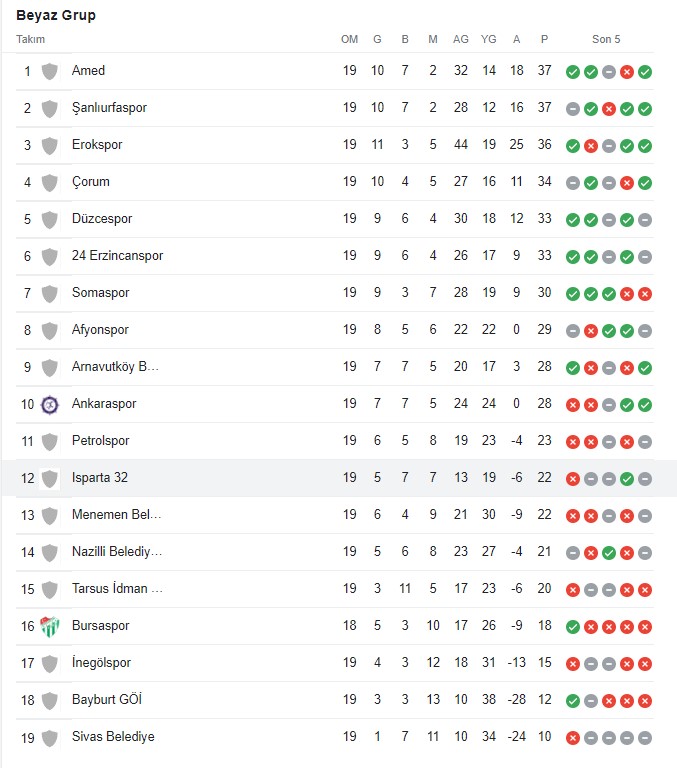Click Sivas Belediye's red loss form icon
677x768 pixels.
pos(573,738)
